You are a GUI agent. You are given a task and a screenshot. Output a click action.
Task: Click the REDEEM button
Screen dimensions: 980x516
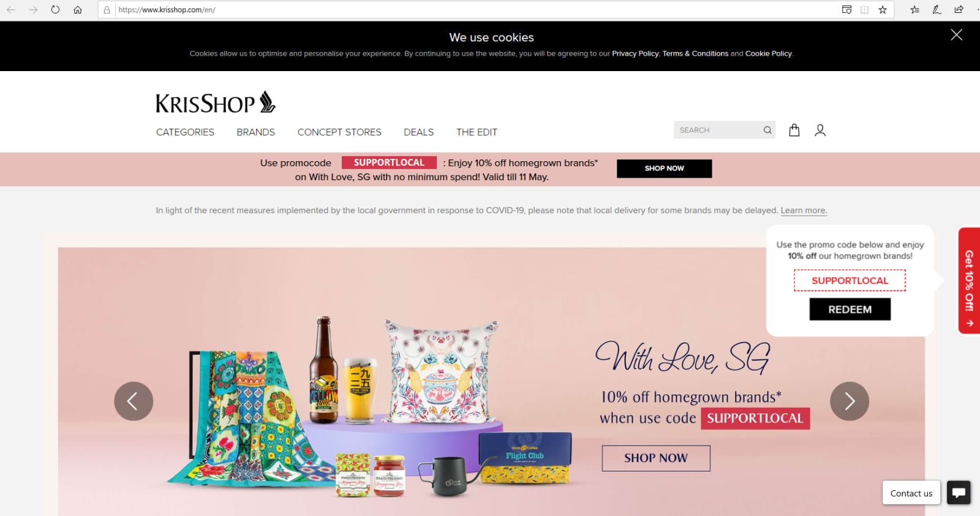pyautogui.click(x=850, y=309)
